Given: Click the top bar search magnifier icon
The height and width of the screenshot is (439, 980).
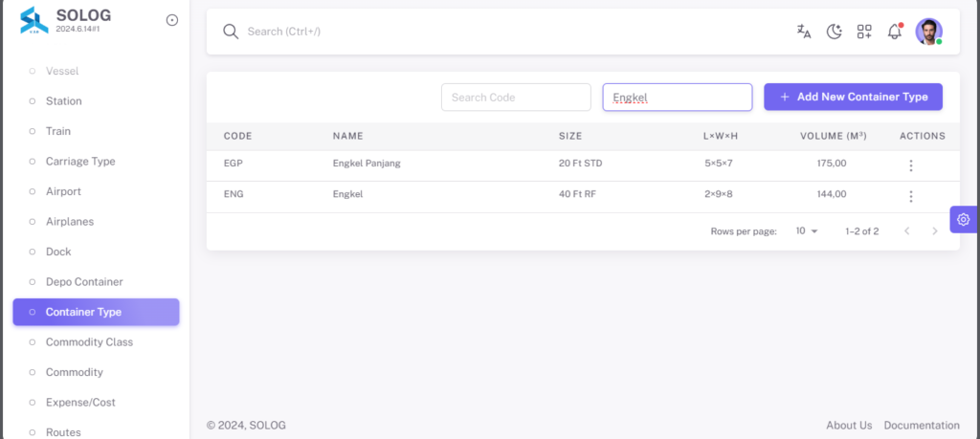Looking at the screenshot, I should point(231,32).
